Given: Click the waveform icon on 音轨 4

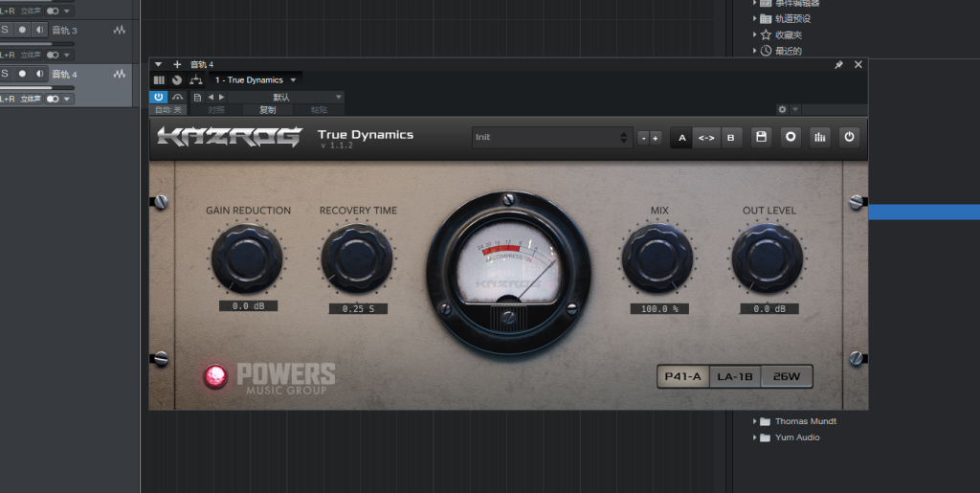Looking at the screenshot, I should (120, 74).
